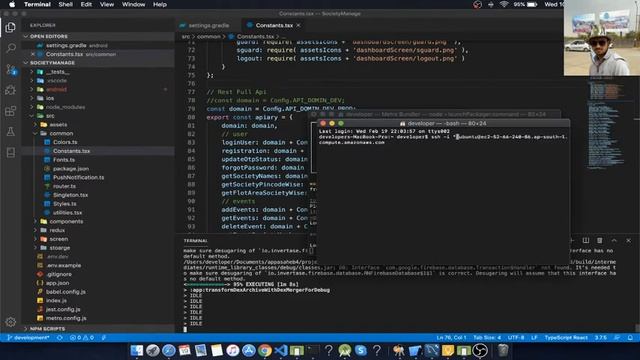Click the notification bell in the status bar
The height and width of the screenshot is (360, 640).
(630, 338)
